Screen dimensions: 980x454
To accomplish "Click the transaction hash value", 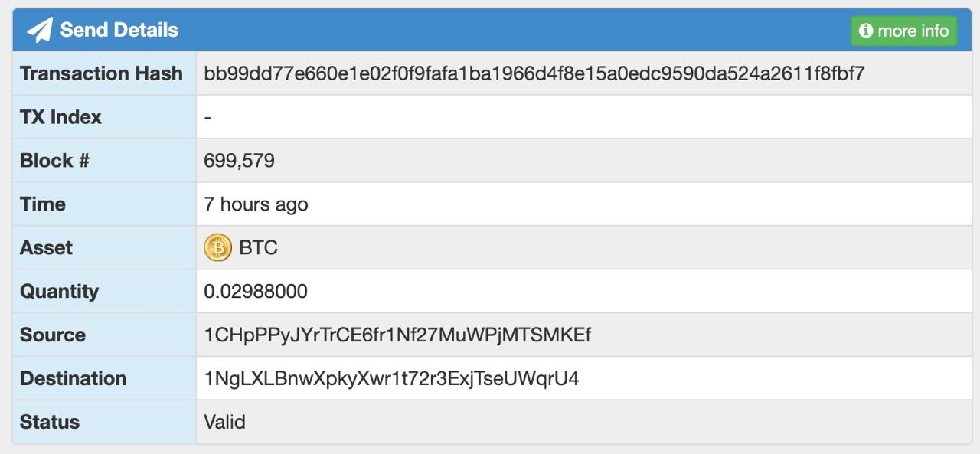I will [x=534, y=73].
